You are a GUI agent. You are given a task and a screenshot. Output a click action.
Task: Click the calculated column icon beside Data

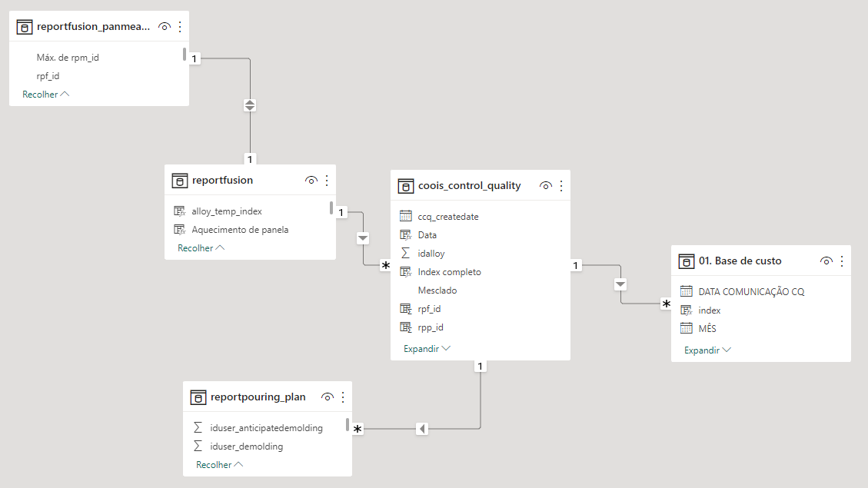click(406, 234)
